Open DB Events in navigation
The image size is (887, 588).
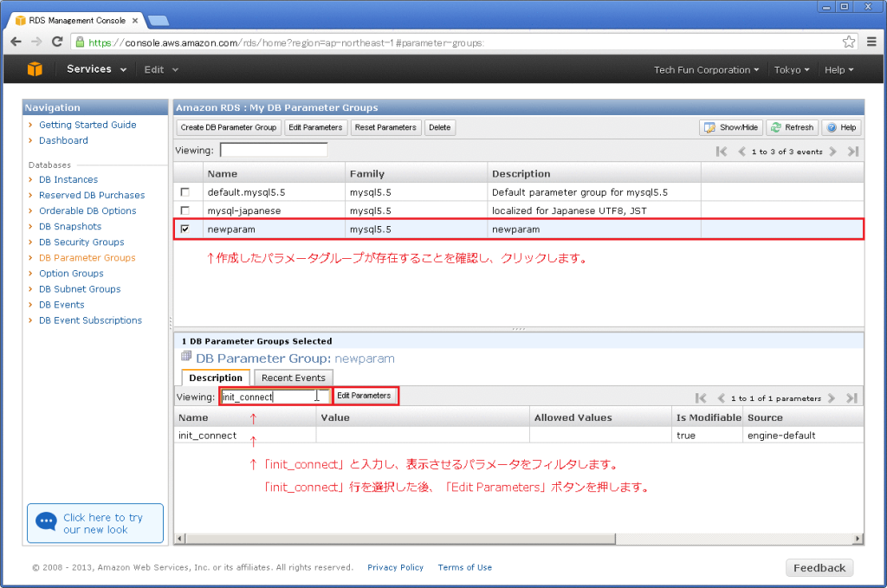point(62,305)
